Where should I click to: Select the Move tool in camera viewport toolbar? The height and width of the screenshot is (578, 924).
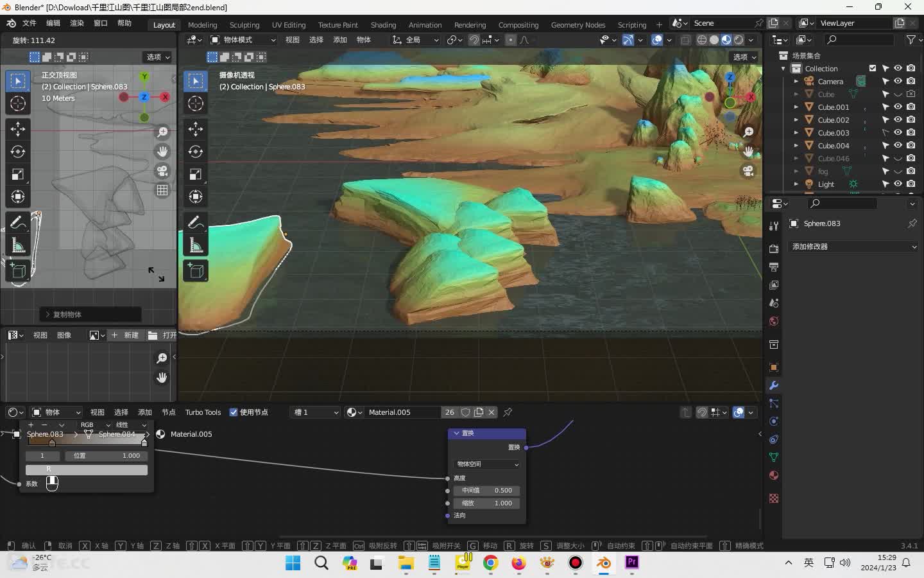pos(196,129)
